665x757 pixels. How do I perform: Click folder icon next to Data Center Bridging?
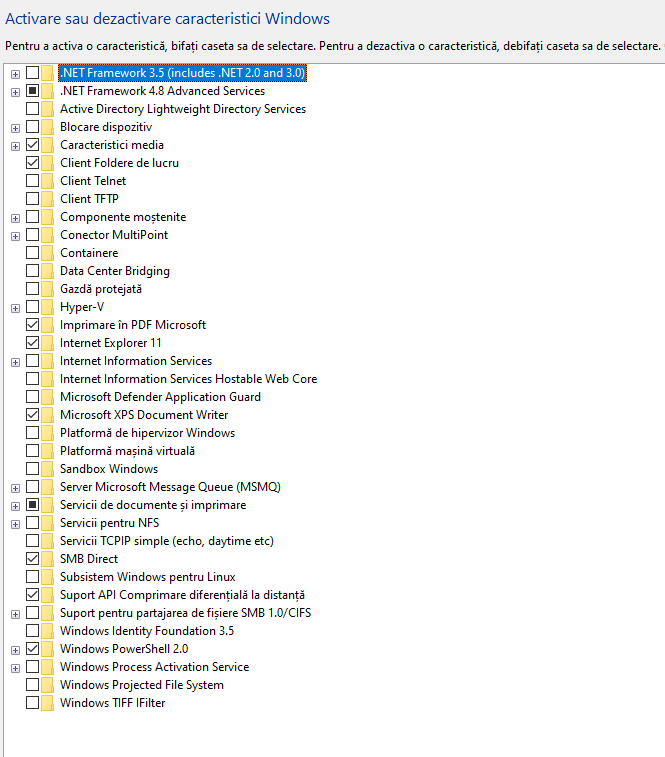(47, 271)
